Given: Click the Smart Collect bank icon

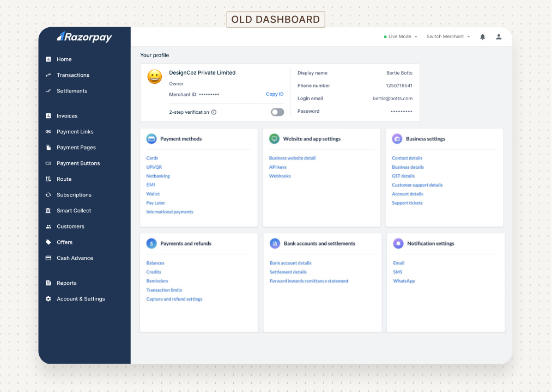Looking at the screenshot, I should pyautogui.click(x=48, y=210).
